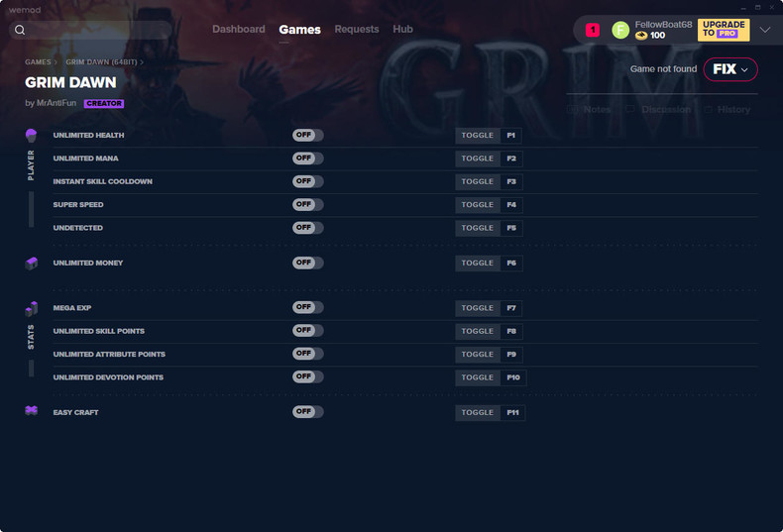
Task: Click the F3 hotkey for Instant Skill Cooldown
Action: click(510, 181)
